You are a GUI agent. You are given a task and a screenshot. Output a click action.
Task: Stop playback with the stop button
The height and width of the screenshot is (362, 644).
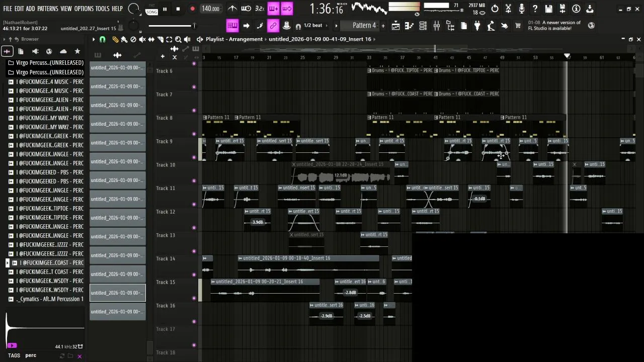point(178,9)
